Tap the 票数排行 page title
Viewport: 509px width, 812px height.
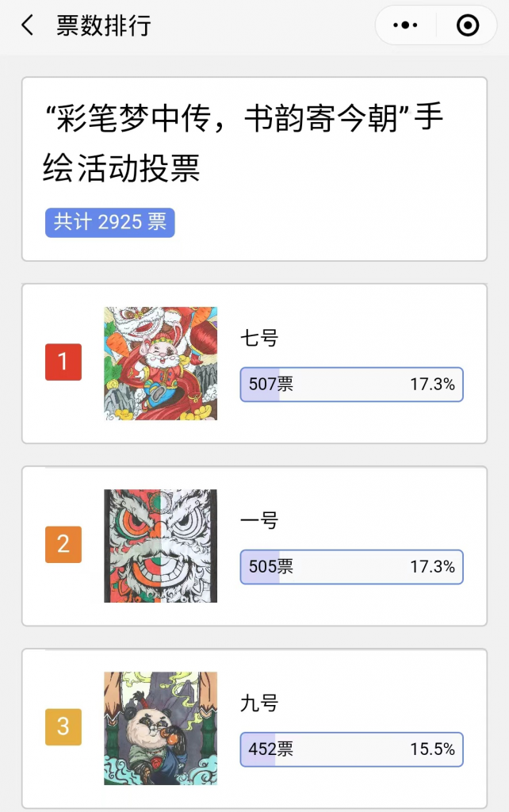[103, 25]
